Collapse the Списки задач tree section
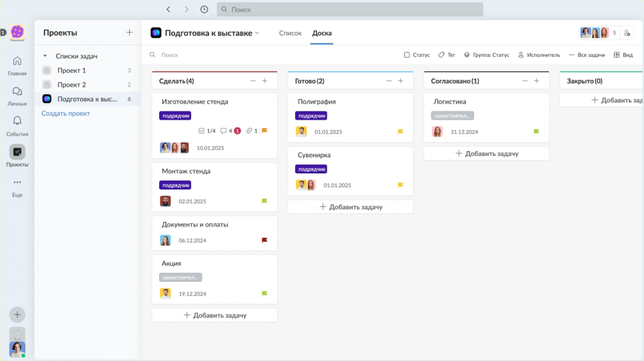Image resolution: width=644 pixels, height=361 pixels. (x=45, y=56)
